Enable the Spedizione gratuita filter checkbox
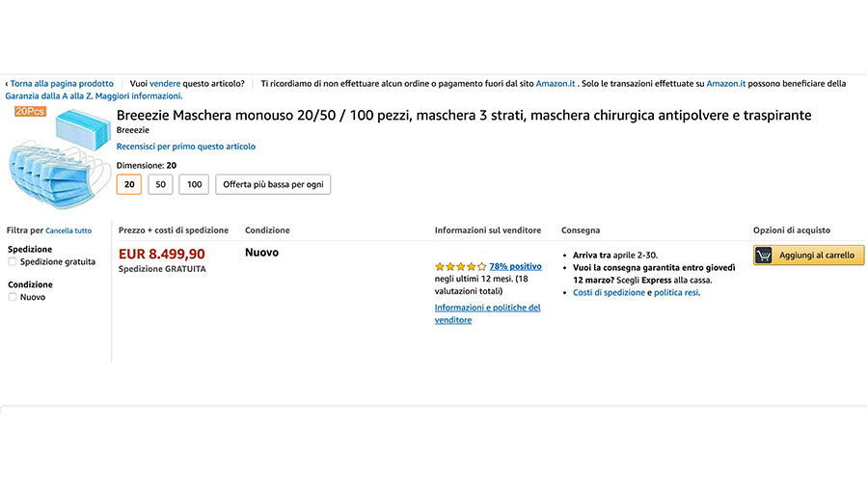This screenshot has height=486, width=868. pos(13,262)
